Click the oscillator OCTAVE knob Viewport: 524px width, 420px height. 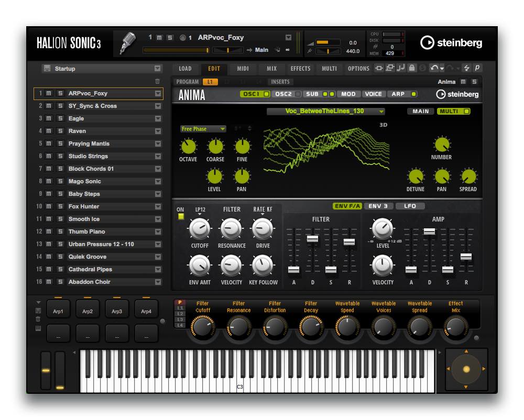[188, 147]
